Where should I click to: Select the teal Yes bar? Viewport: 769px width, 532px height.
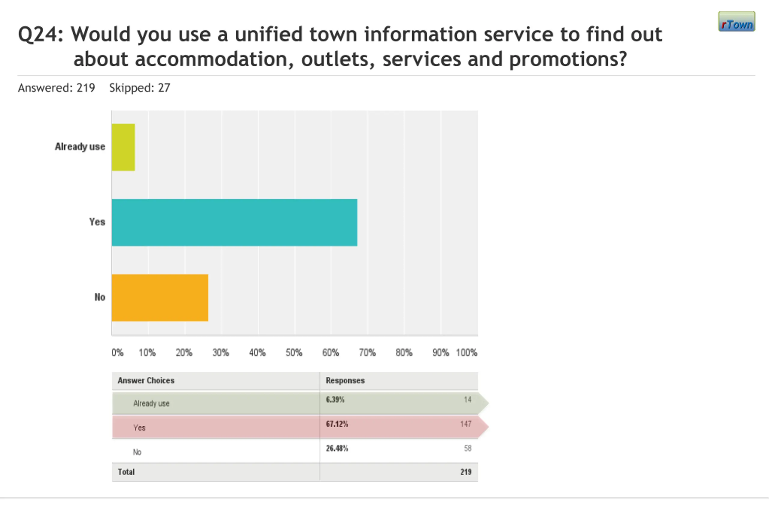point(234,223)
